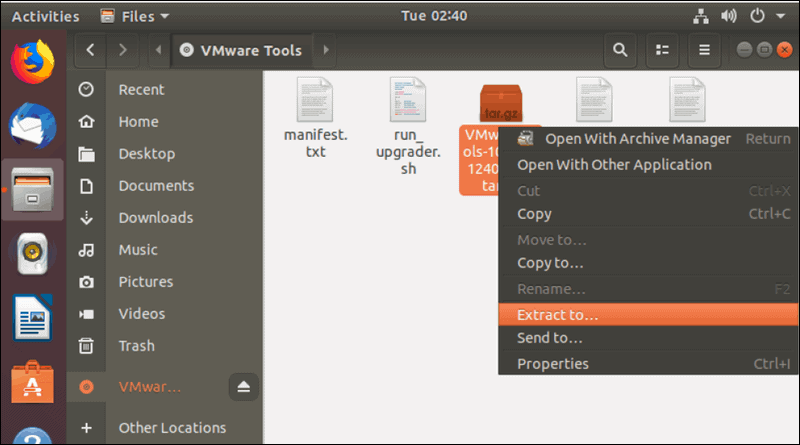The width and height of the screenshot is (800, 445).
Task: Choose Copy to... from the context menu
Action: coord(648,263)
